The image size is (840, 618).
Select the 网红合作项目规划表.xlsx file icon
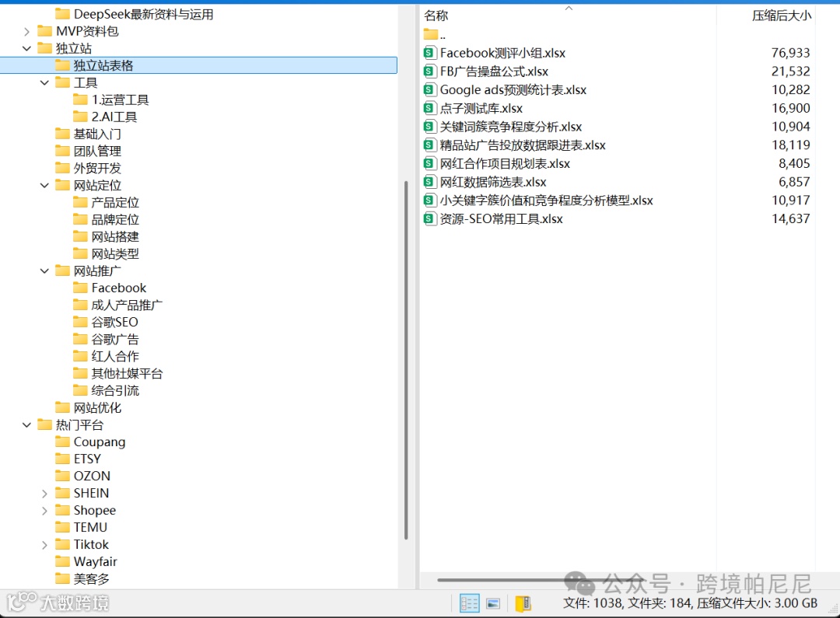(429, 163)
